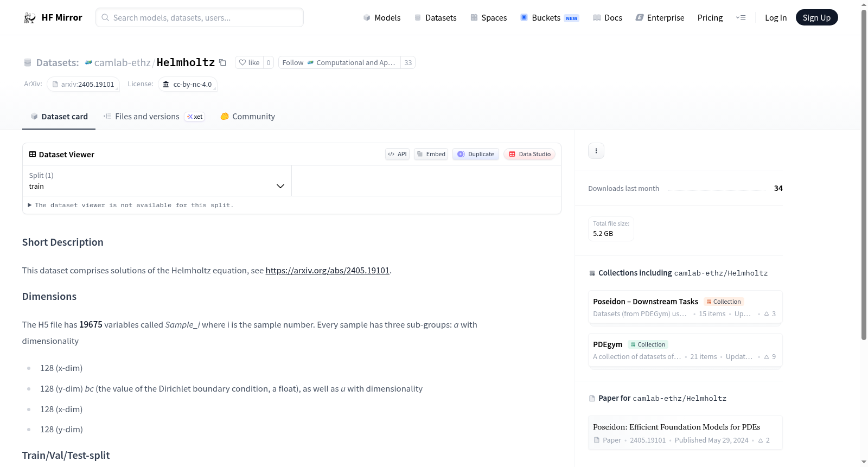Image resolution: width=868 pixels, height=467 pixels.
Task: Click the Dimensions heading
Action: pos(49,297)
